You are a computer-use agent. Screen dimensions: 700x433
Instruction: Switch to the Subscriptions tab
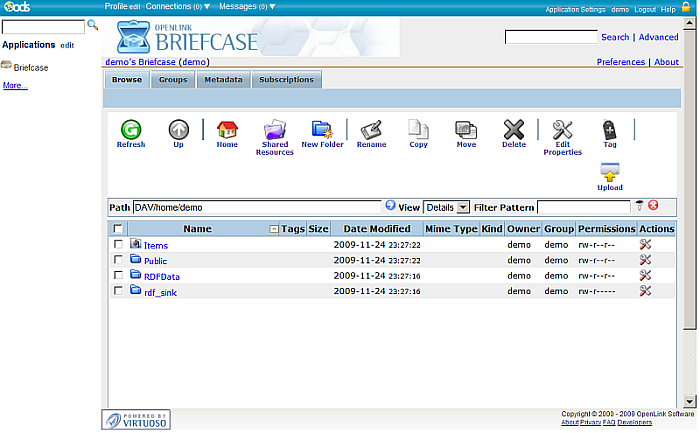286,80
